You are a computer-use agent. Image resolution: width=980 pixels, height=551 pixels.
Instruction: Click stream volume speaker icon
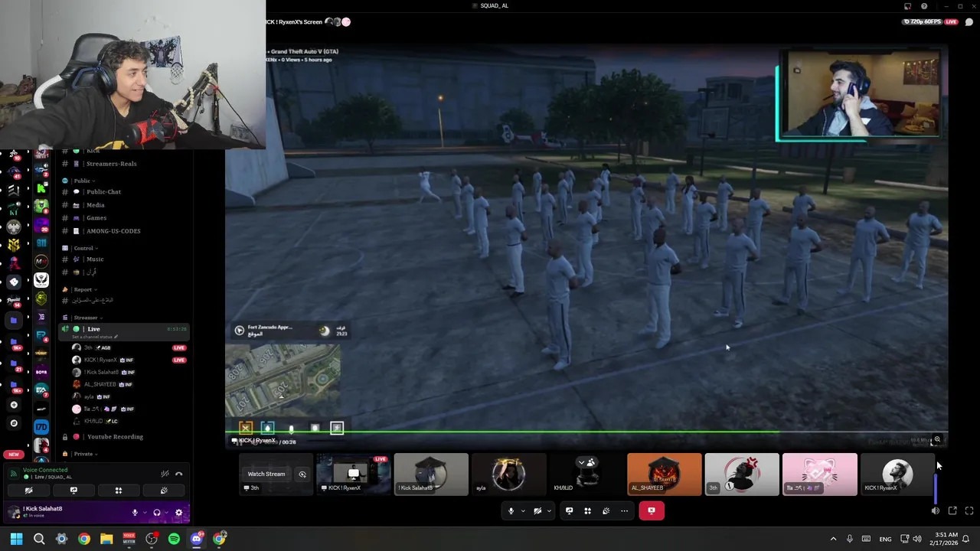935,510
